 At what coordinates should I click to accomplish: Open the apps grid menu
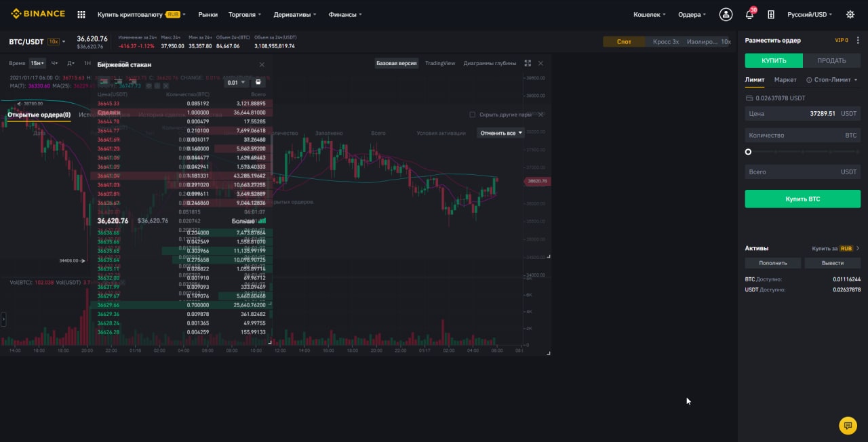[x=81, y=14]
